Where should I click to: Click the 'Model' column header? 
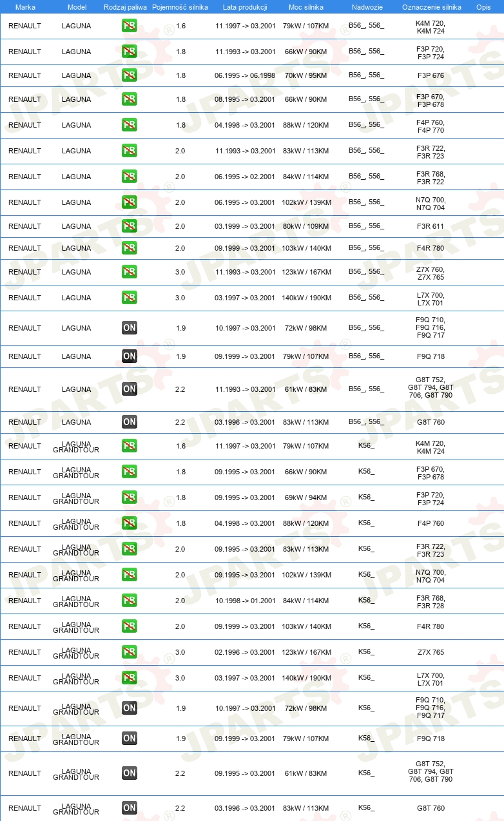point(77,7)
